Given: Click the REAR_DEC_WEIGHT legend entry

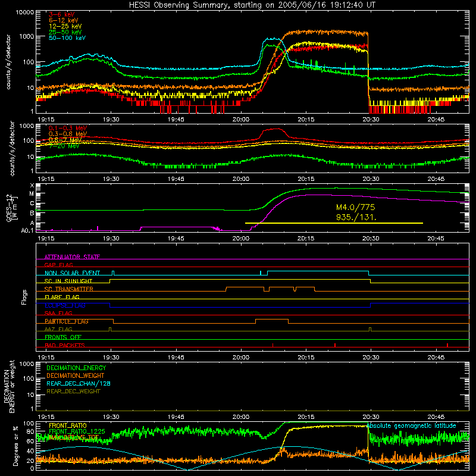Looking at the screenshot, I should pos(73,392).
